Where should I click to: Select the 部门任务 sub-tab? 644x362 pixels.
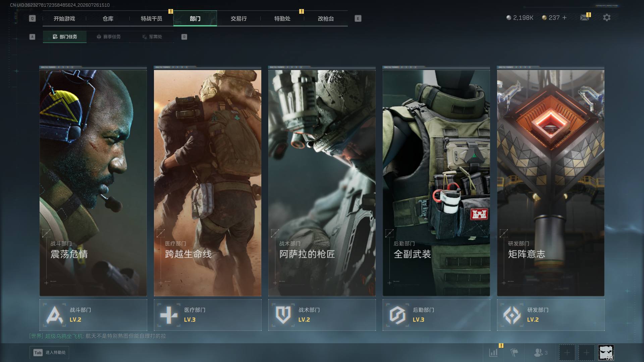tap(65, 37)
